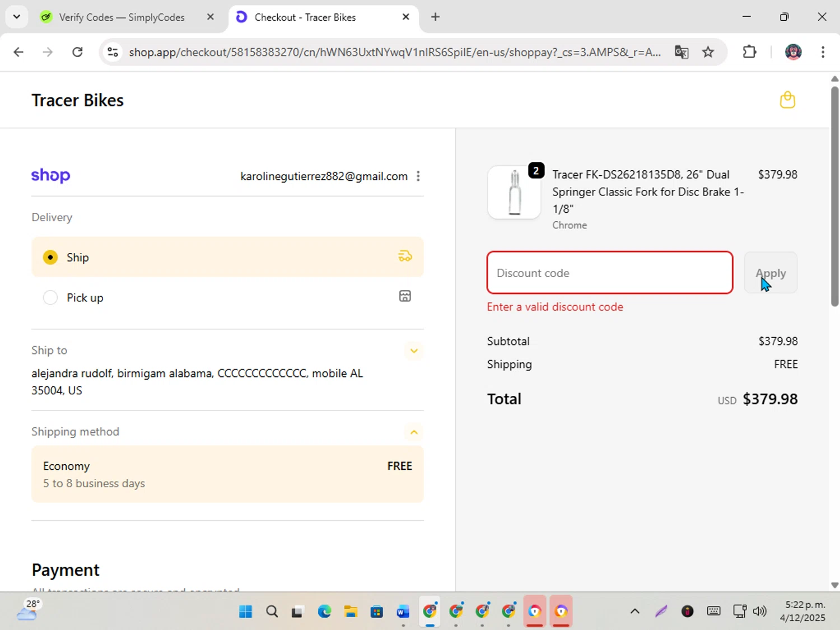The width and height of the screenshot is (840, 630).
Task: Open File Explorer from the taskbar
Action: (x=351, y=611)
